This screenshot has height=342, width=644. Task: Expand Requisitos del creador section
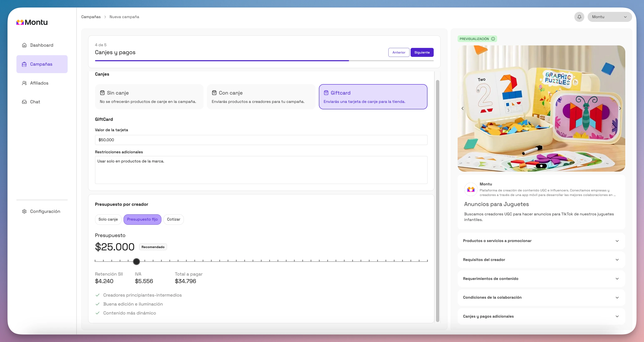[541, 260]
